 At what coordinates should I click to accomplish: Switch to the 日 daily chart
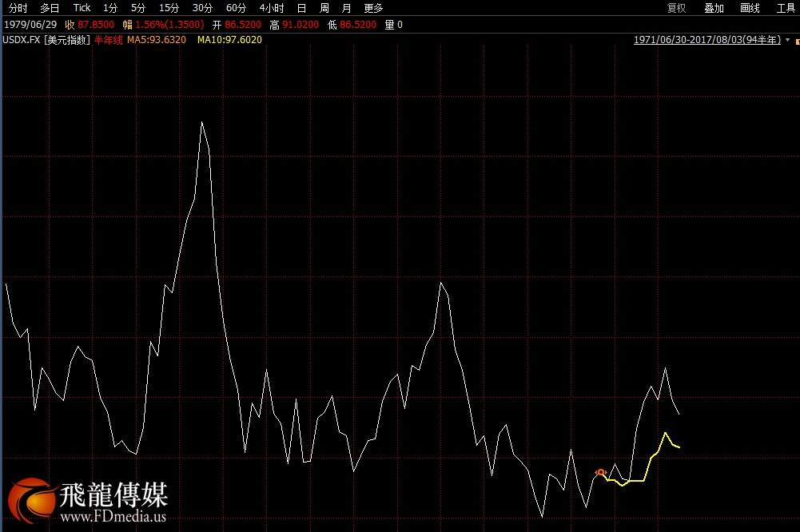pos(301,8)
